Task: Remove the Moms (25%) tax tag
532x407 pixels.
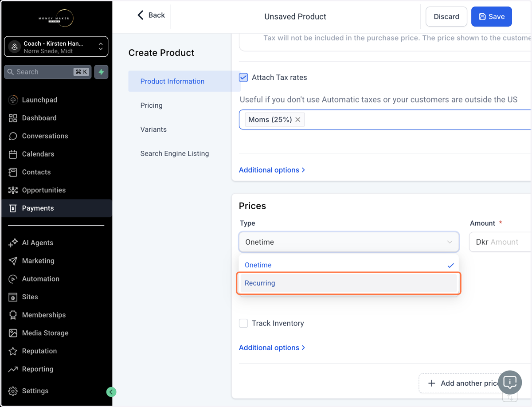Action: click(298, 120)
